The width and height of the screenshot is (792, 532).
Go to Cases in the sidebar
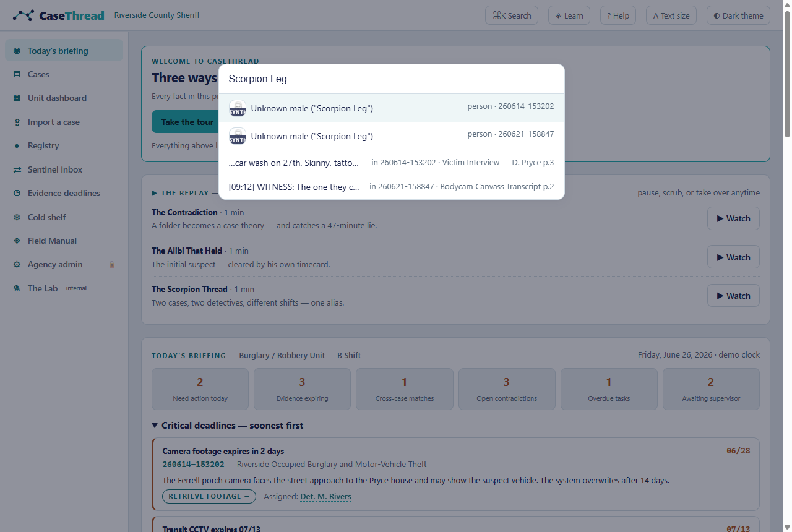point(64,74)
